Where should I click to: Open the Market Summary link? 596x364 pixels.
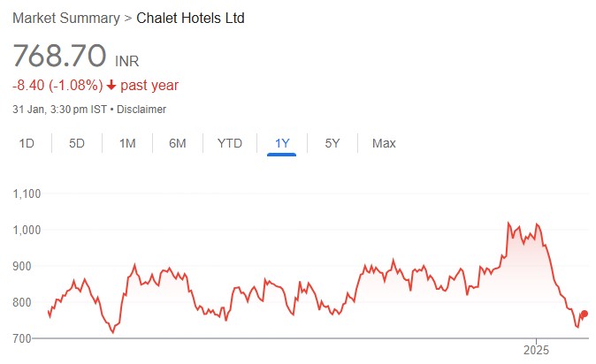pos(66,18)
